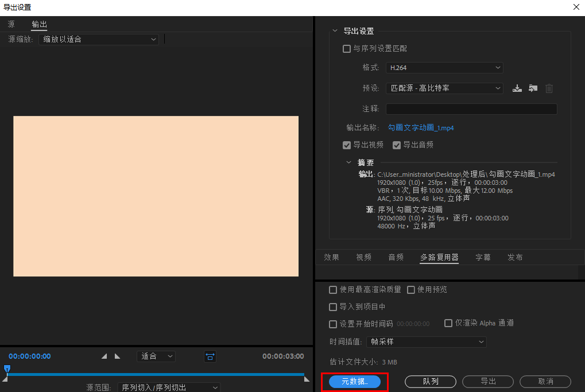Set out point marker icon
Viewport: 585px width, 392px height.
click(118, 356)
